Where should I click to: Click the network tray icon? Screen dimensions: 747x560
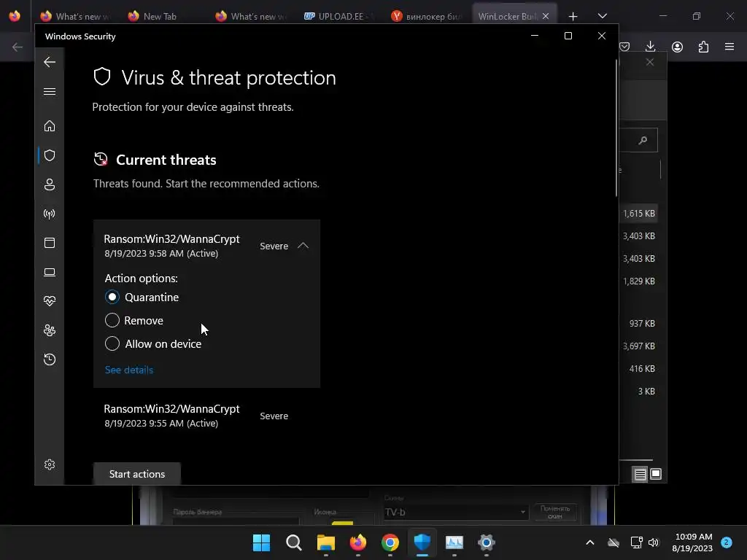pyautogui.click(x=636, y=542)
